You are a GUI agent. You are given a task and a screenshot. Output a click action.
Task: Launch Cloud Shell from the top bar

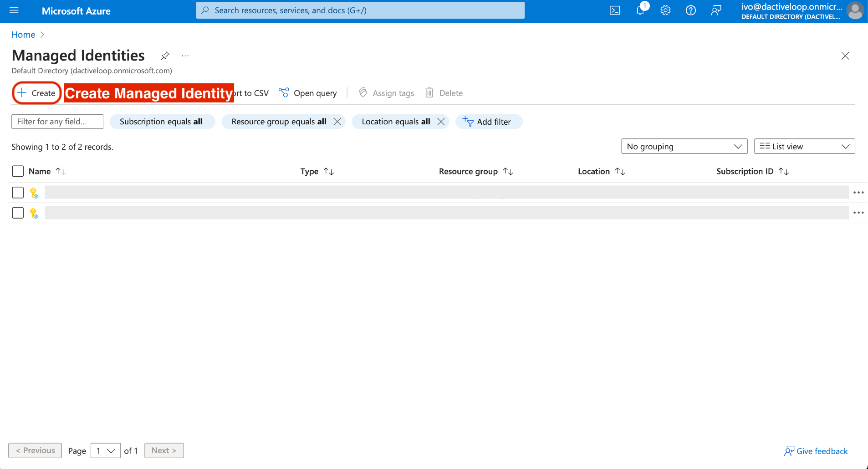615,10
